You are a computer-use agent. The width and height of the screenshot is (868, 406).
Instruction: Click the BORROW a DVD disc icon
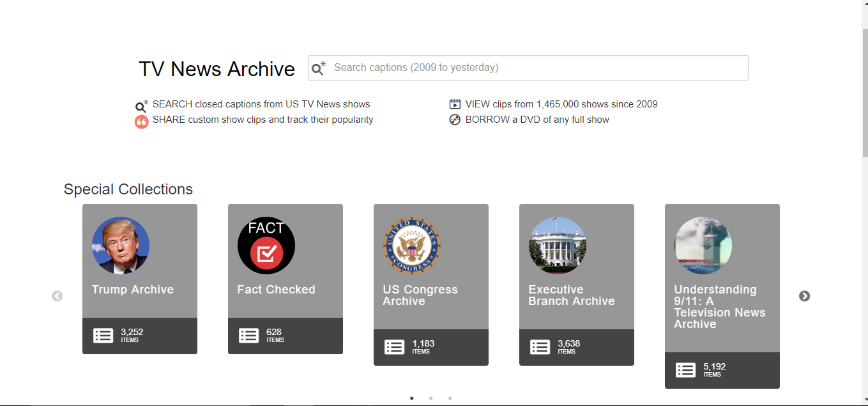[x=455, y=120]
